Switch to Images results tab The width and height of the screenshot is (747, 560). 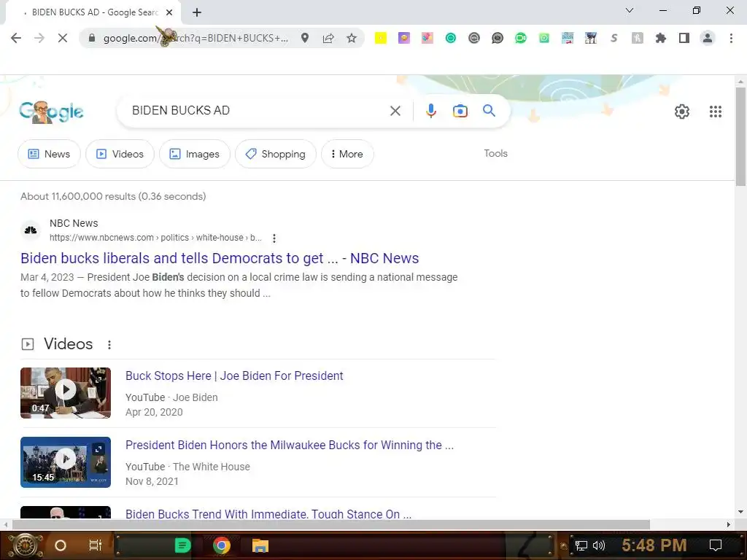pyautogui.click(x=195, y=154)
